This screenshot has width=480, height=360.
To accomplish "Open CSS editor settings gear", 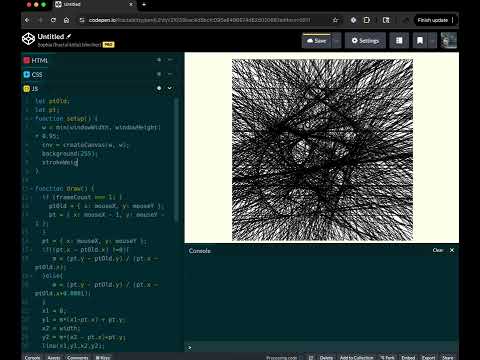I will click(x=159, y=74).
